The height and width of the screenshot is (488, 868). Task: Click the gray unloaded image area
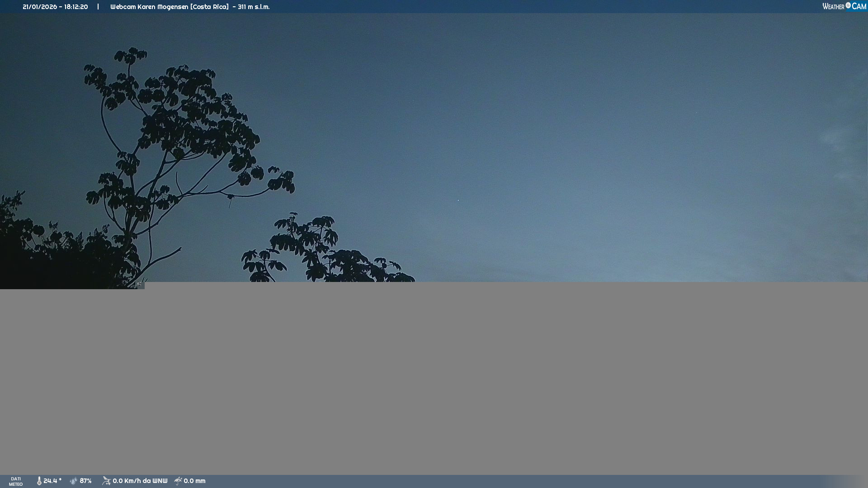point(434,380)
